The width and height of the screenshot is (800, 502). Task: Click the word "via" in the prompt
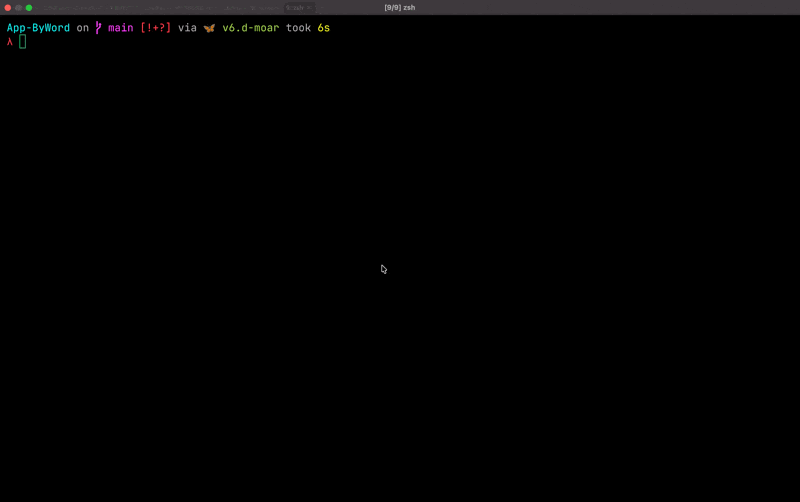187,28
